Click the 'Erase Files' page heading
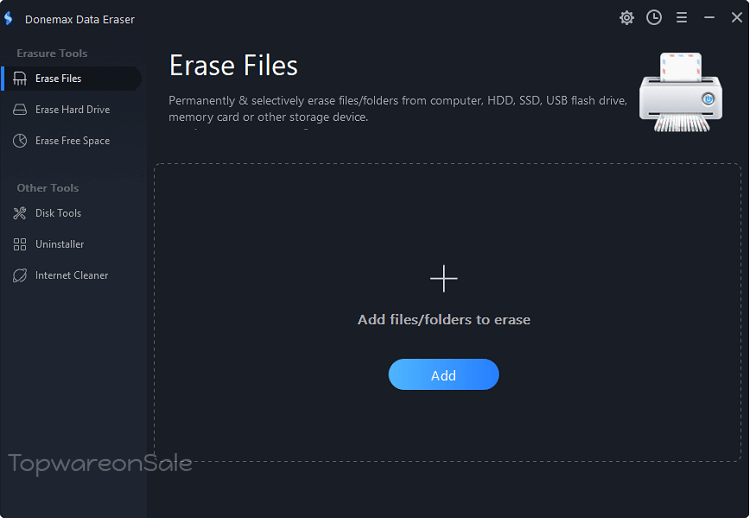The width and height of the screenshot is (750, 518). (233, 66)
